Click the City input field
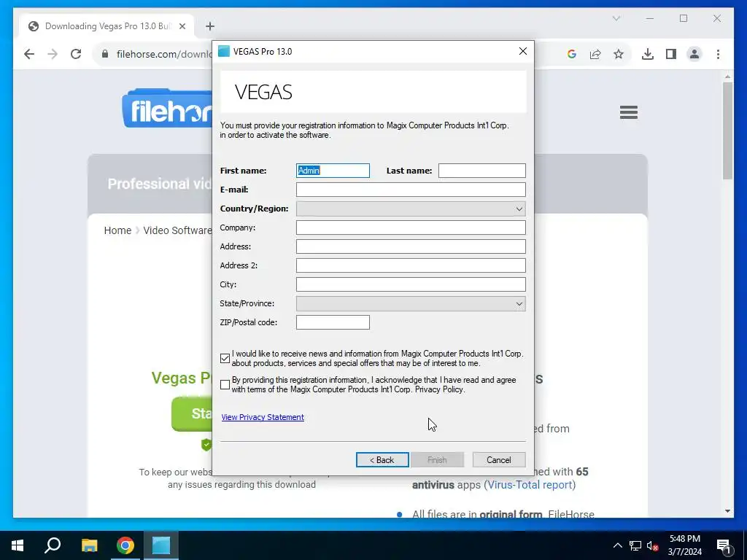 pyautogui.click(x=411, y=284)
